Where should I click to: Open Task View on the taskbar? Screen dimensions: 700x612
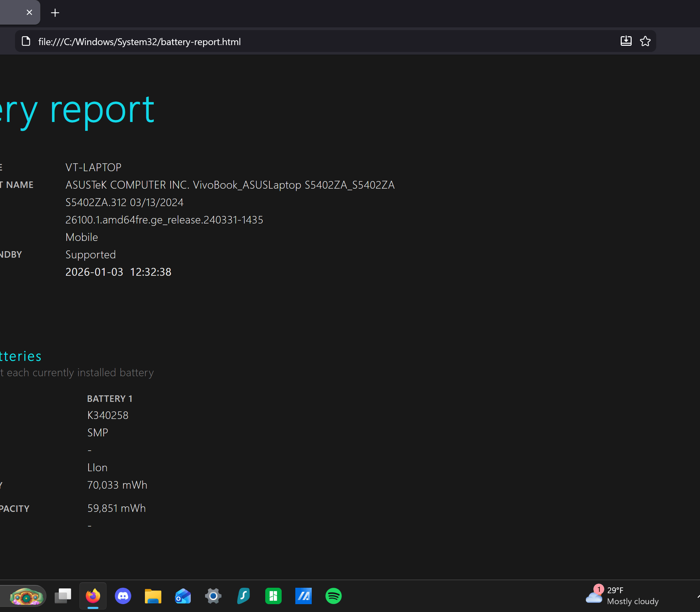(63, 596)
